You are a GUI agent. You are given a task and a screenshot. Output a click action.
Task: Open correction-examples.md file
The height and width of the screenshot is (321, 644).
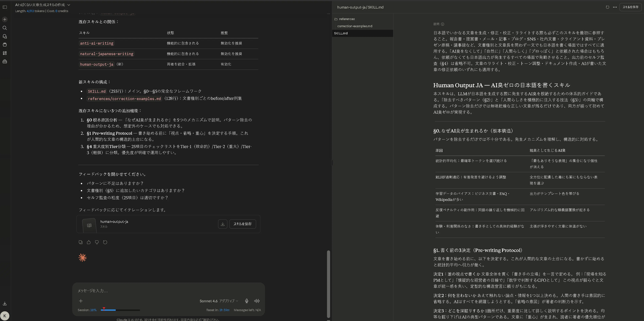click(x=355, y=26)
